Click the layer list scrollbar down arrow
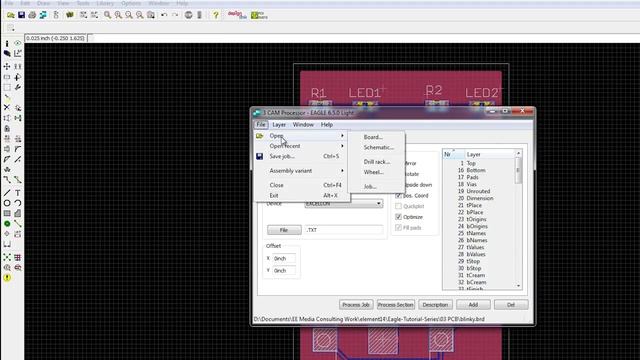Image resolution: width=640 pixels, height=360 pixels. coord(518,286)
